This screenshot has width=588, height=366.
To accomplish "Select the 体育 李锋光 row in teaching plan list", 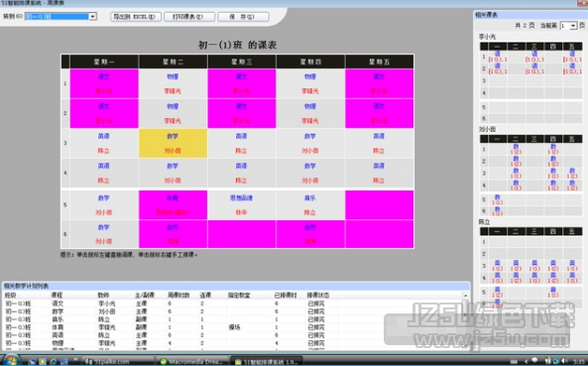I will click(232, 327).
